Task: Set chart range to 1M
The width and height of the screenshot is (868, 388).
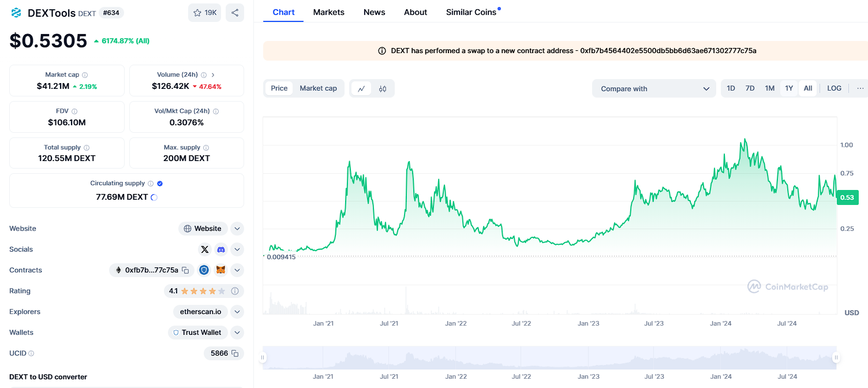Action: point(769,88)
